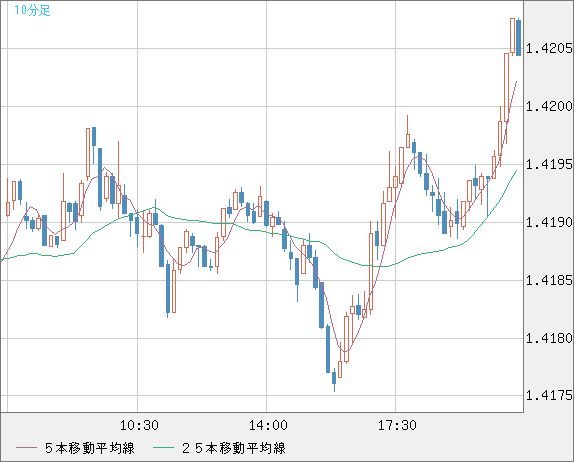Click the lowest blue candlestick near 1.4175
The width and height of the screenshot is (574, 462).
pyautogui.click(x=334, y=379)
